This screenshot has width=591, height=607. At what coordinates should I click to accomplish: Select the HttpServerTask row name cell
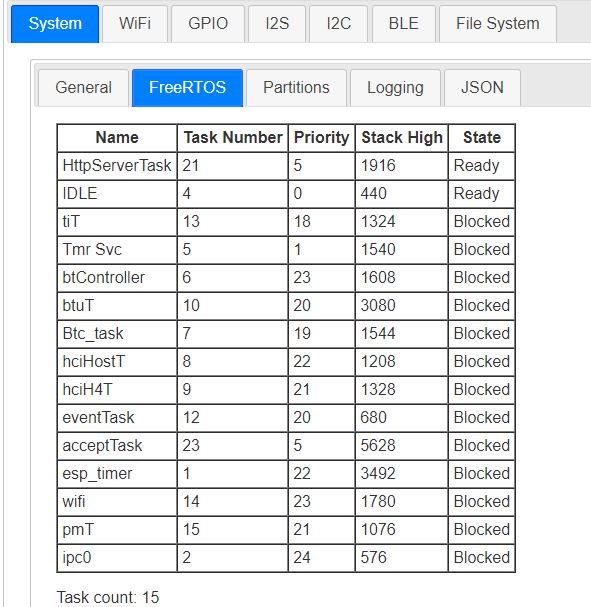117,166
